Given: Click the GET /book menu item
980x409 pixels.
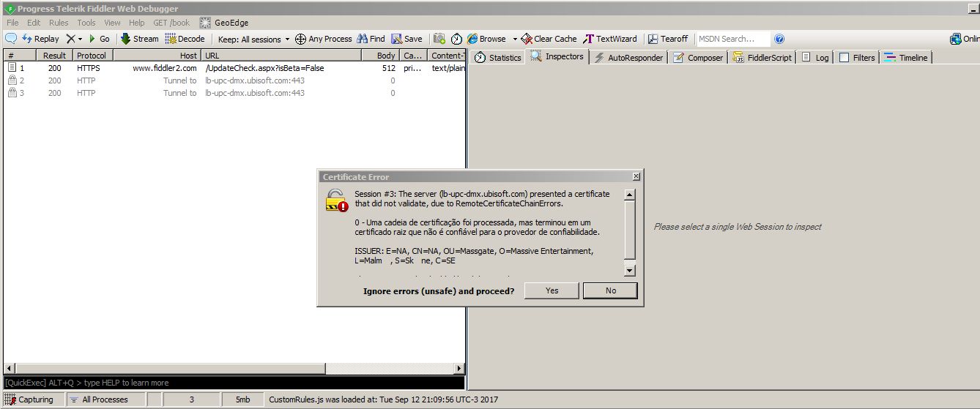Looking at the screenshot, I should [x=171, y=23].
